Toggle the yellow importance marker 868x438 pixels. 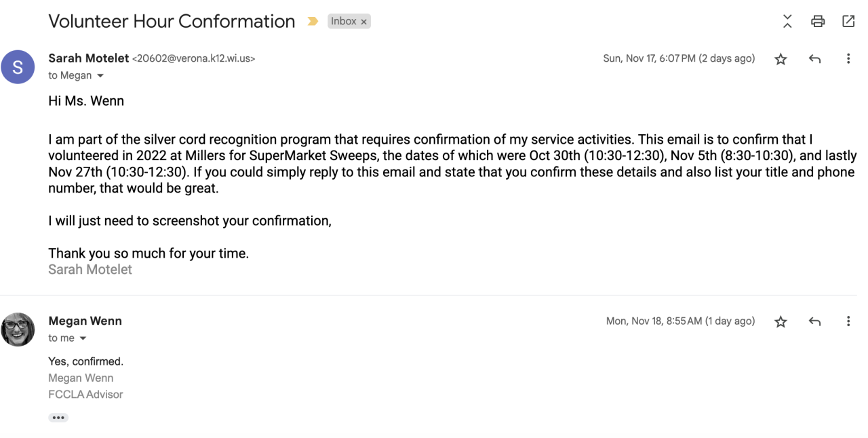pyautogui.click(x=313, y=22)
